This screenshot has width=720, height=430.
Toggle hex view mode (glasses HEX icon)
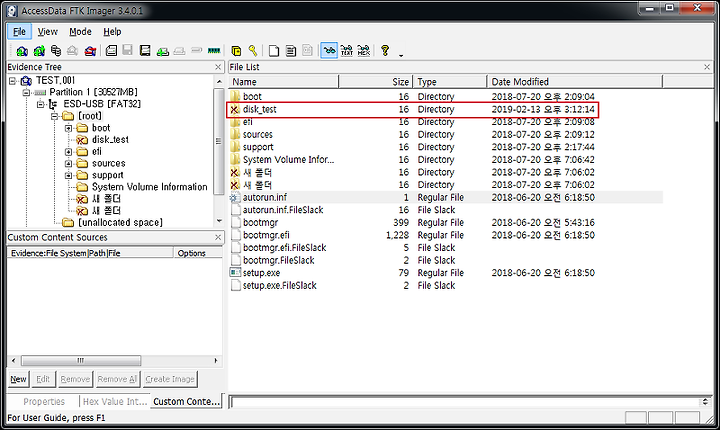pyautogui.click(x=364, y=51)
